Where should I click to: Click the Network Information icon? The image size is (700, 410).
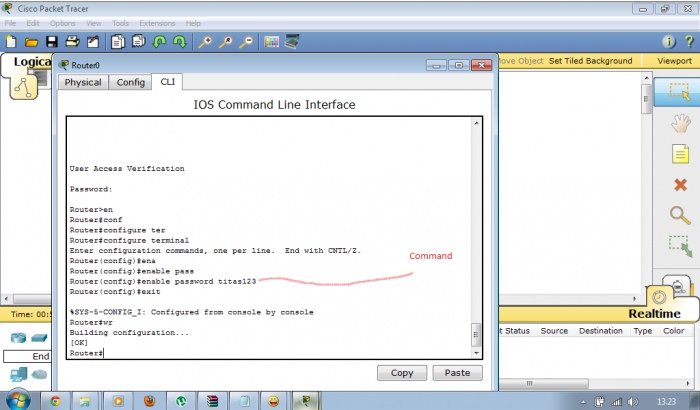click(669, 42)
